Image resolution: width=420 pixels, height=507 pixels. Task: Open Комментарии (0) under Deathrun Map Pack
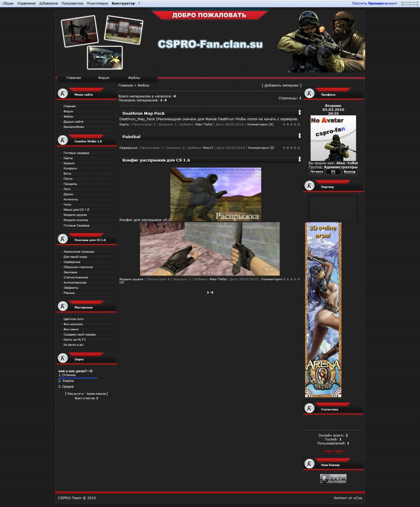(260, 124)
